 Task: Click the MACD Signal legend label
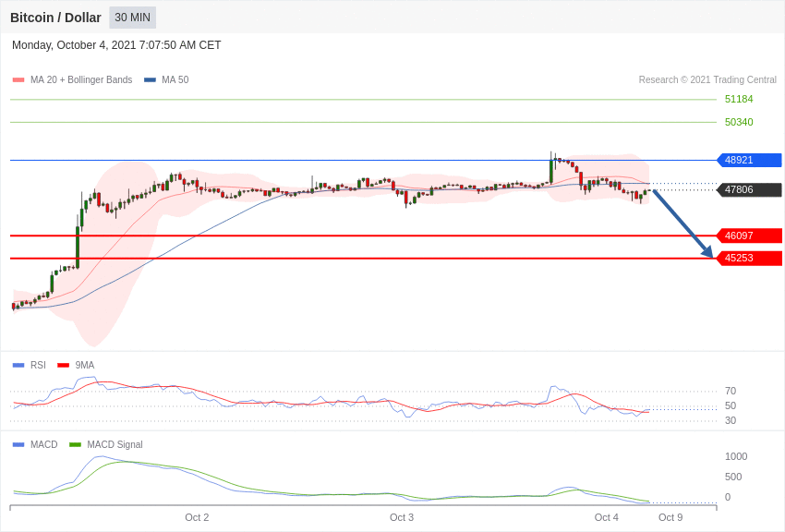click(x=115, y=444)
